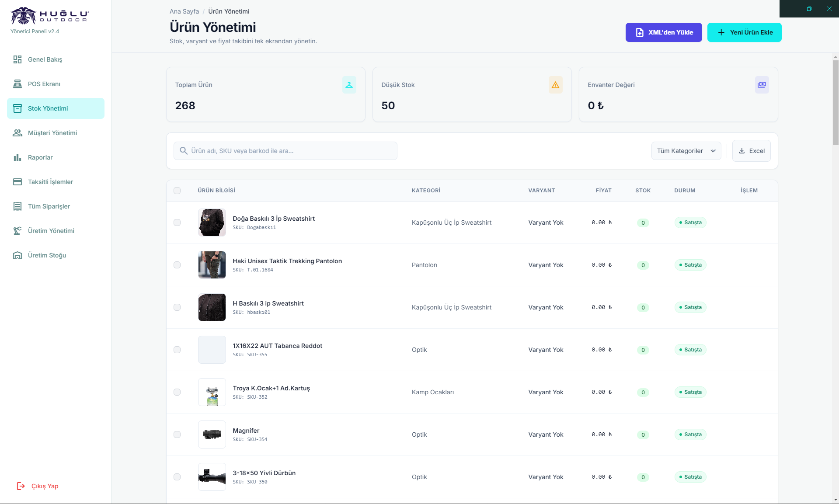Open Tüm Siparişler from the sidebar
Viewport: 839px width, 504px height.
(49, 206)
